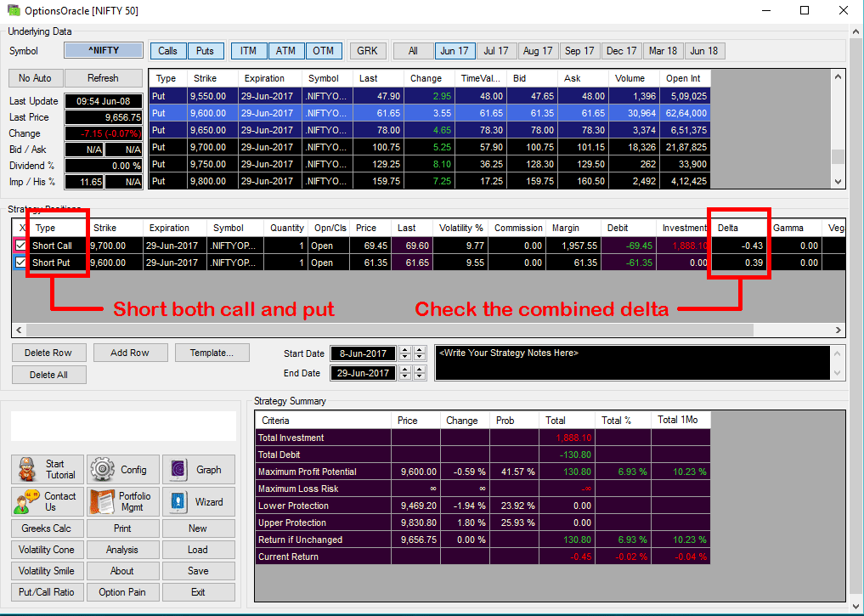Click Contact Us button
The height and width of the screenshot is (616, 864).
pos(48,501)
